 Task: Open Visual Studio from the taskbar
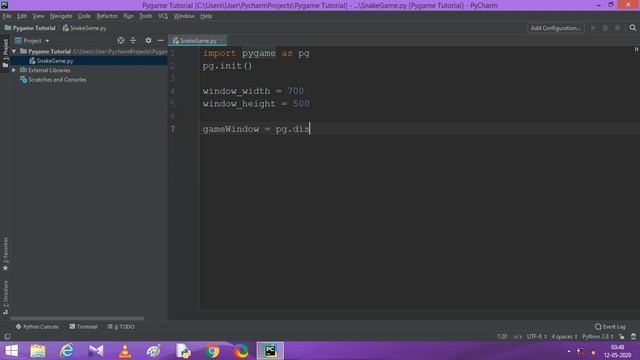point(96,351)
